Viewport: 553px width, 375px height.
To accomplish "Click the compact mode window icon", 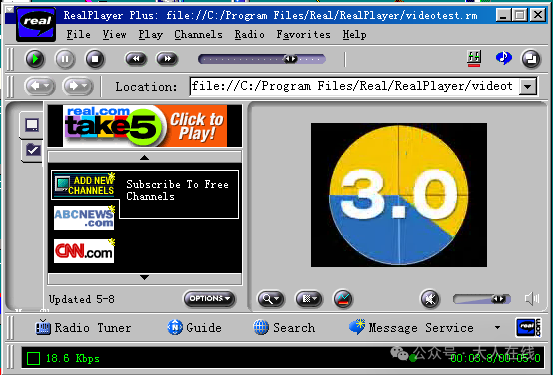I will [x=531, y=59].
